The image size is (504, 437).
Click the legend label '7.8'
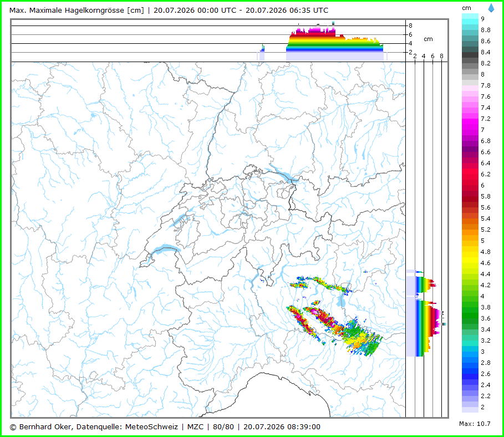486,85
